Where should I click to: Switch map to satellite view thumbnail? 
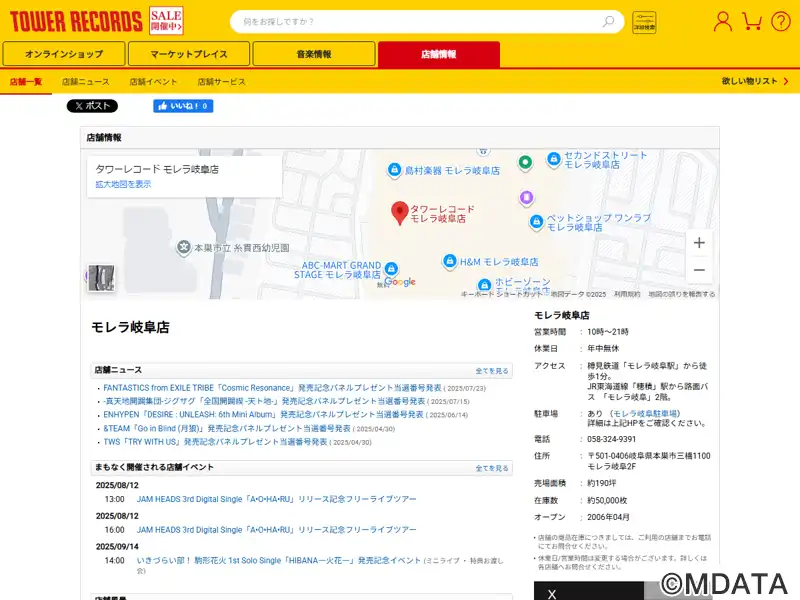101,278
